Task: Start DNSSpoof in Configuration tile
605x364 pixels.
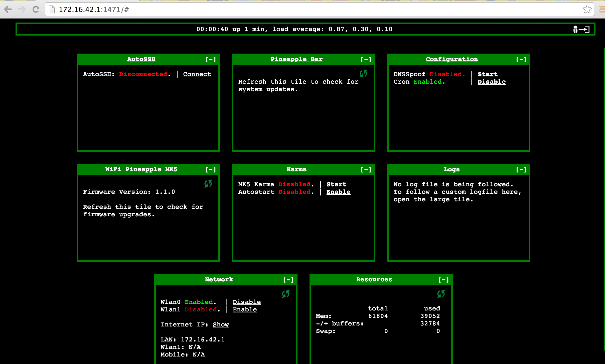Action: [x=487, y=74]
